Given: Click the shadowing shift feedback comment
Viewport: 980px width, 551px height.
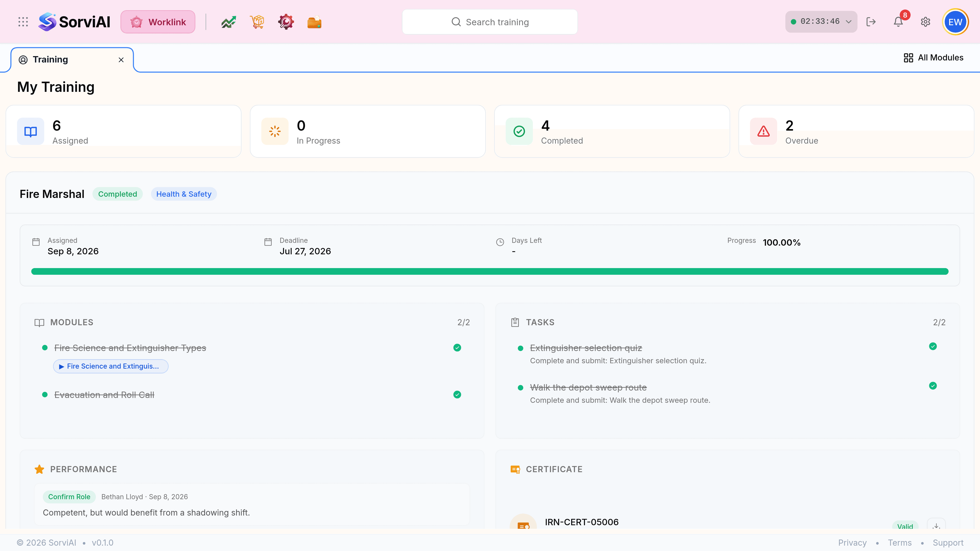Looking at the screenshot, I should tap(146, 512).
